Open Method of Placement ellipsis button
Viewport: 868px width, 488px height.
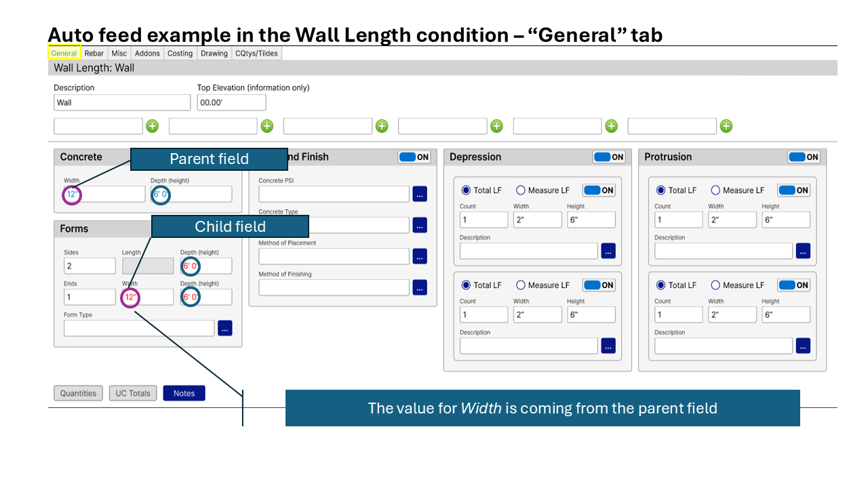[x=420, y=256]
